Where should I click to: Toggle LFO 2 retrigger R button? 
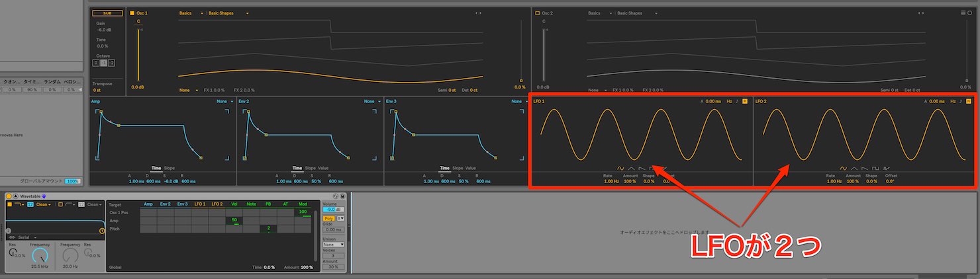(969, 101)
